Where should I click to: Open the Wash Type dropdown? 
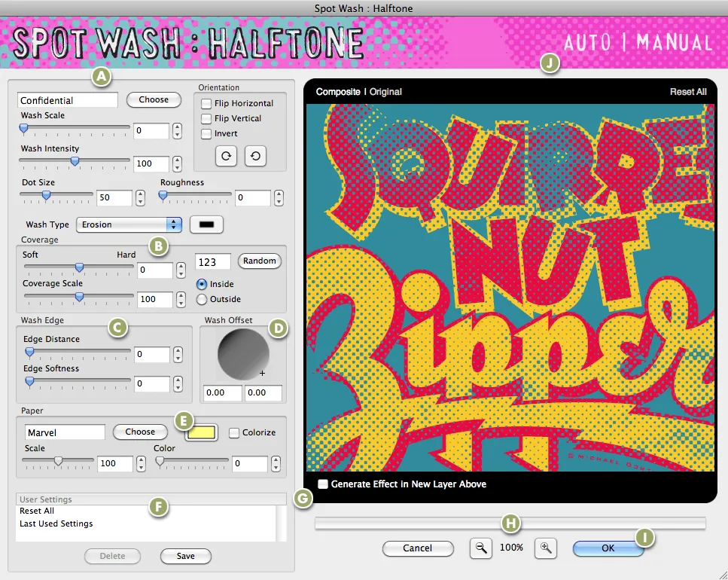point(128,224)
